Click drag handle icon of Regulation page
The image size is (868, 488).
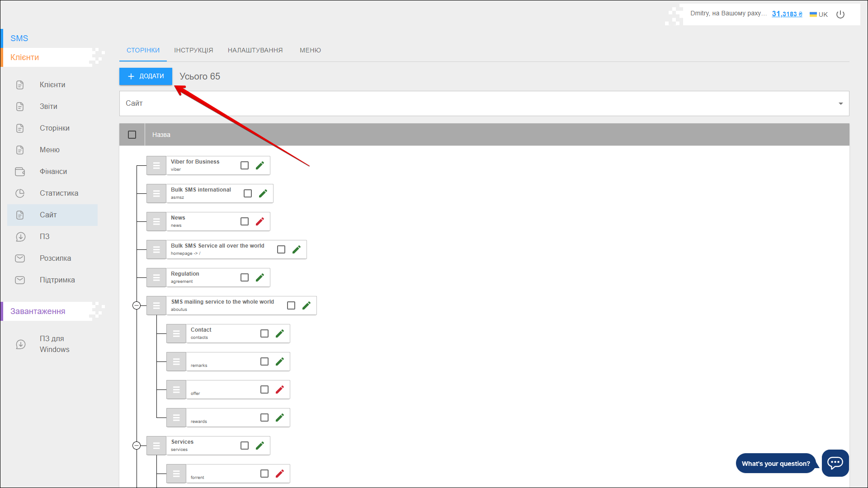tap(156, 277)
